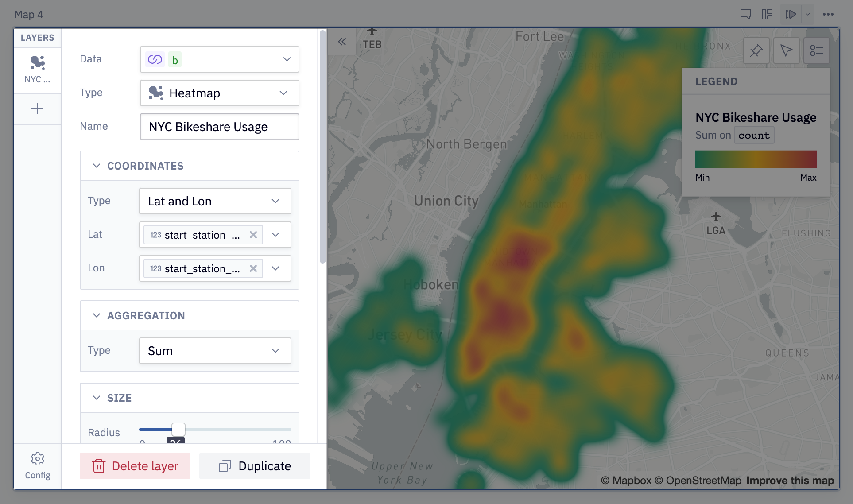Viewport: 853px width, 504px height.
Task: Open the map legend settings icon
Action: [817, 50]
